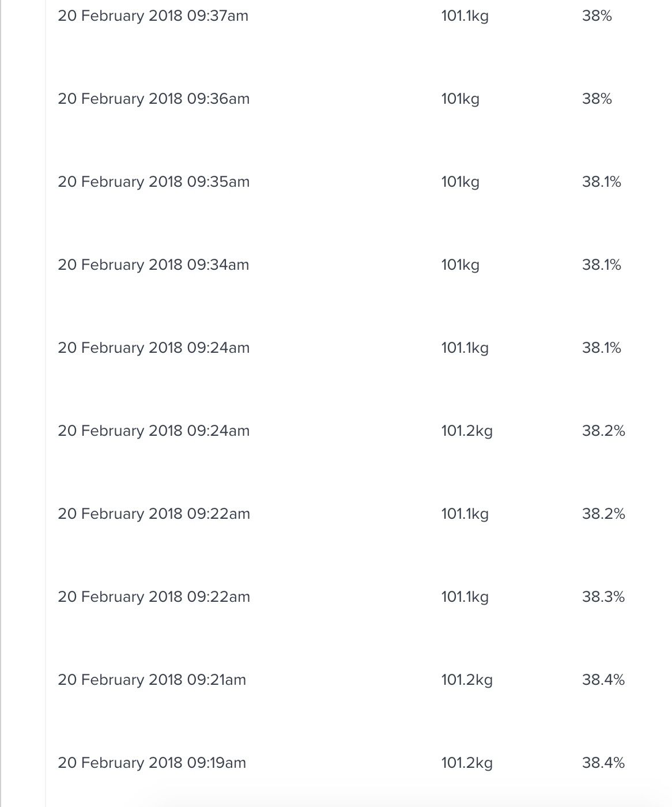Click the 38% value in 09:37am row
Image resolution: width=672 pixels, height=807 pixels.
[597, 16]
